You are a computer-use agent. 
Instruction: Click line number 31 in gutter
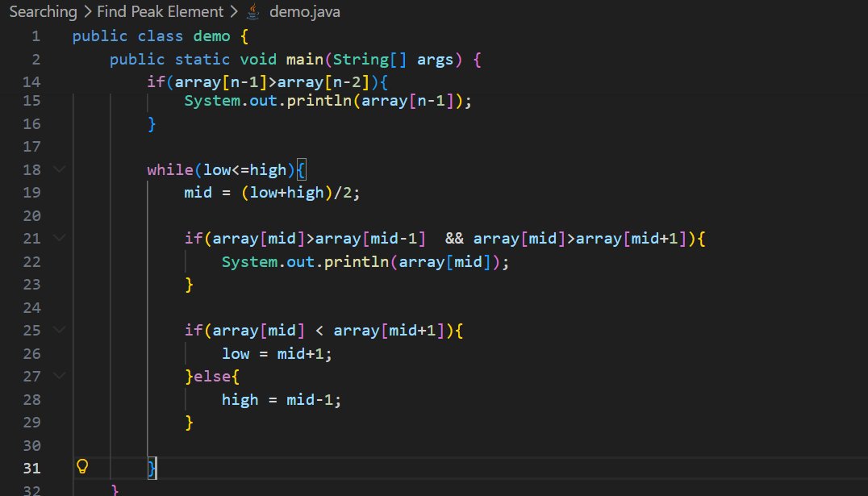click(x=32, y=469)
